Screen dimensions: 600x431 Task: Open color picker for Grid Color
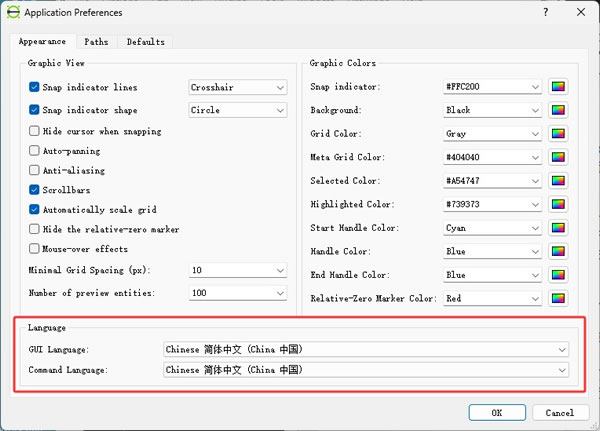pos(558,134)
